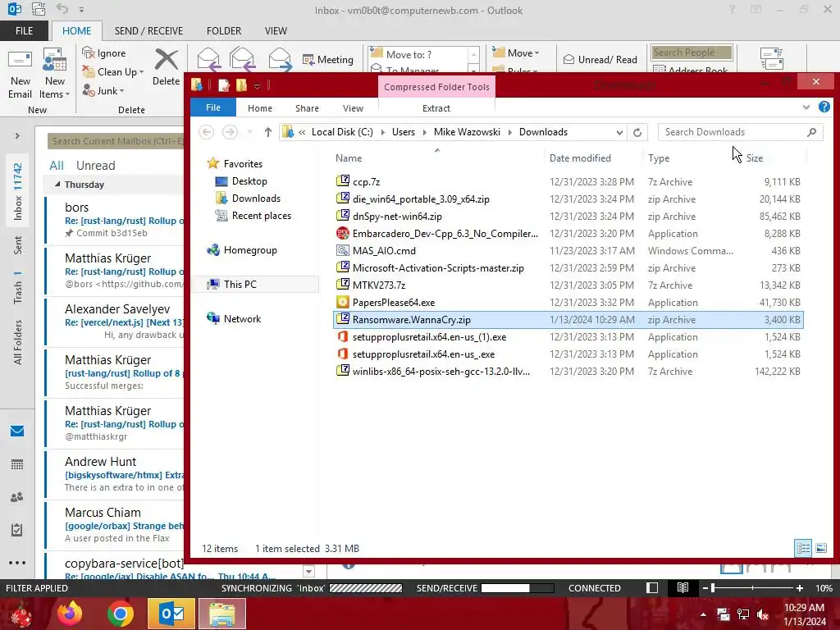Show All messages filter
840x630 pixels.
(x=57, y=166)
